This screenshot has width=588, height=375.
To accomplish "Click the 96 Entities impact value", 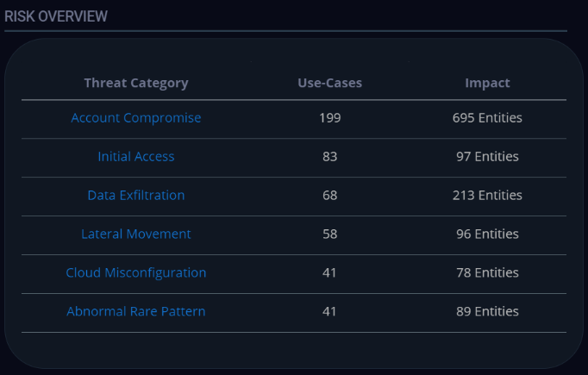I will coord(487,234).
